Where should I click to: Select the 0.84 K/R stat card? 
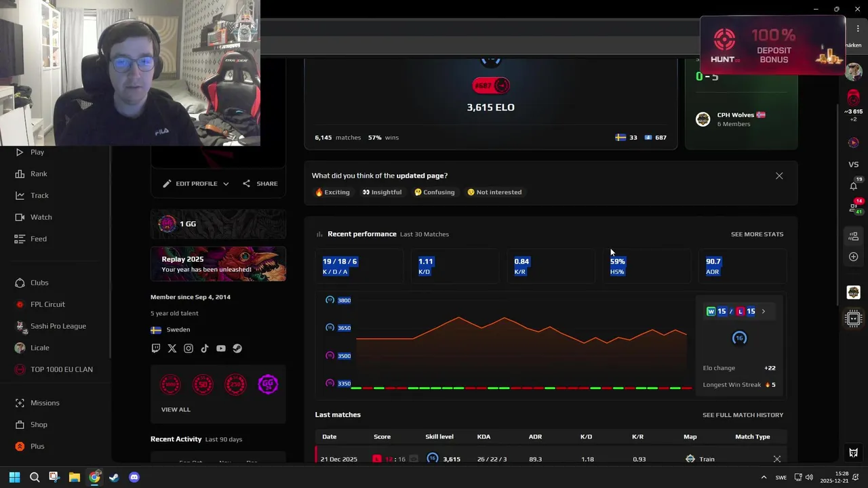[551, 266]
